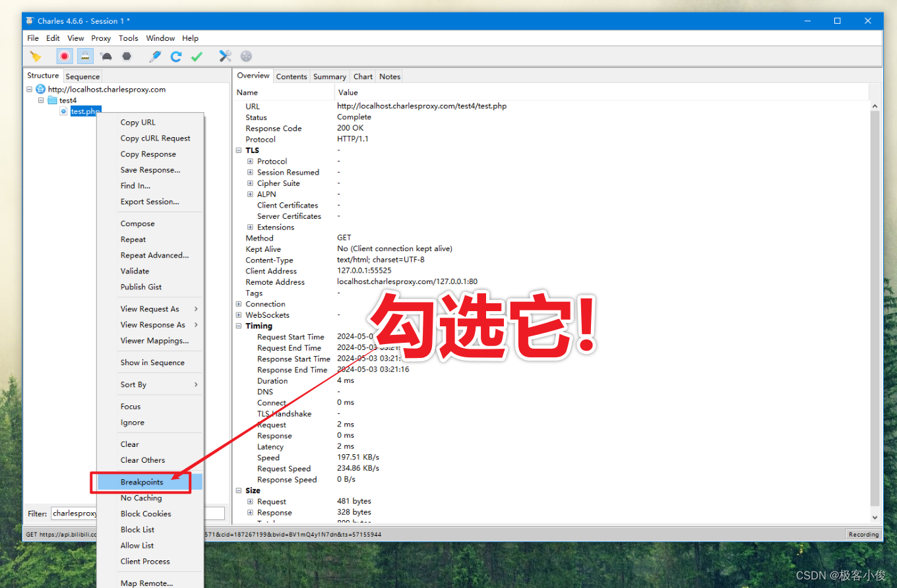Expand the Cipher Suite row

(x=250, y=183)
